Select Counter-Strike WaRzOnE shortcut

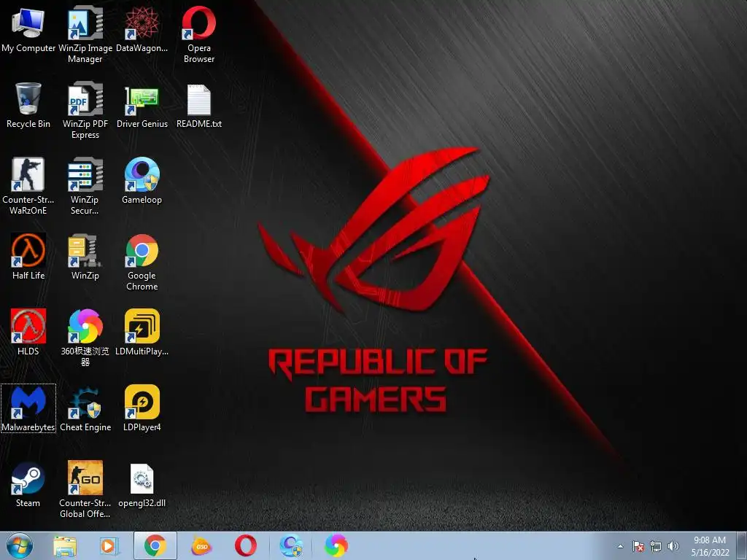[28, 186]
